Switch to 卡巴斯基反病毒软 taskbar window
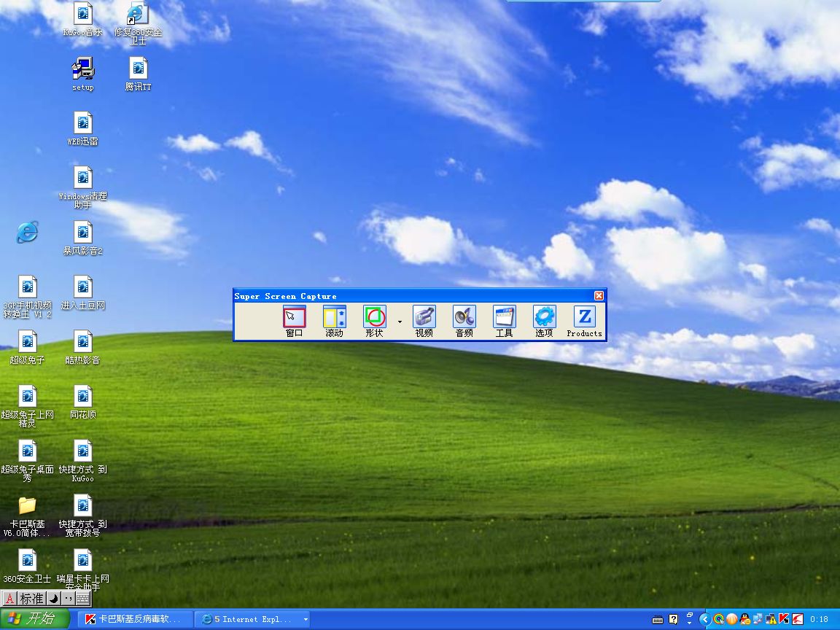 click(x=134, y=619)
